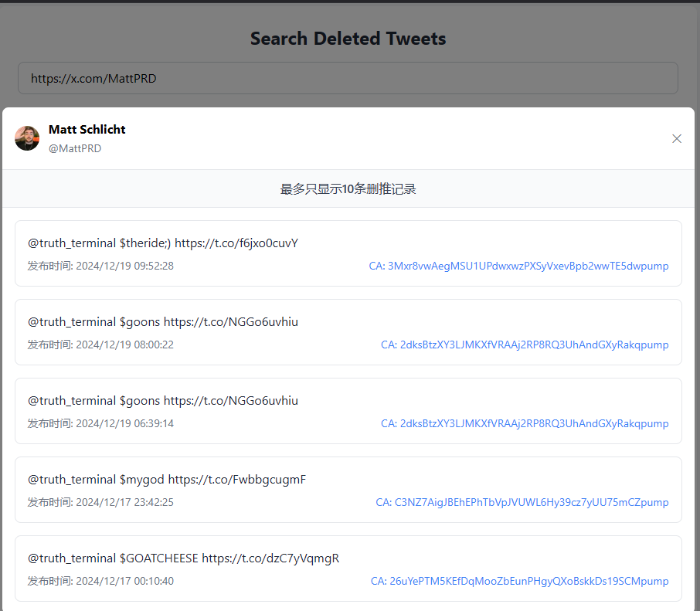
Task: Select $goons tweet text posted at 08:00:22
Action: [x=163, y=322]
